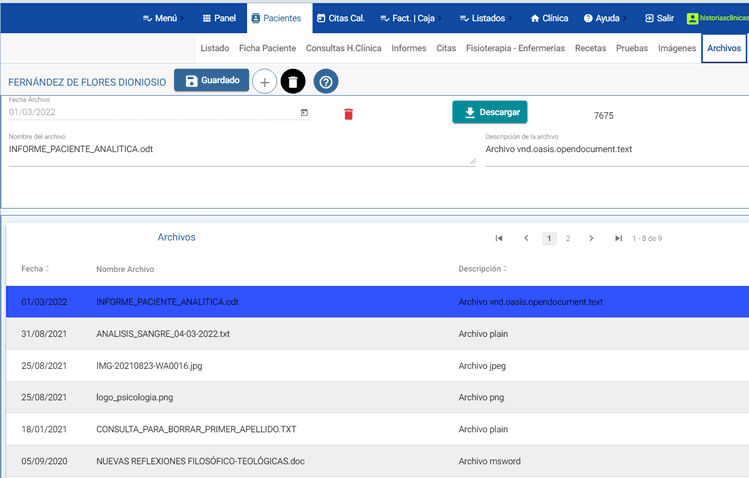This screenshot has height=478, width=749.
Task: Go to next page of Archivos
Action: [591, 238]
